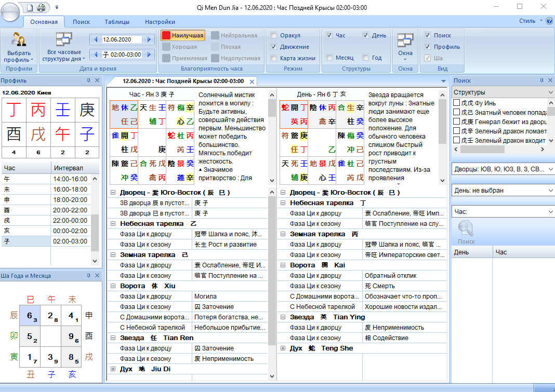This screenshot has height=392, width=555.
Task: Enable the Карта жизни checkbox
Action: 274,58
